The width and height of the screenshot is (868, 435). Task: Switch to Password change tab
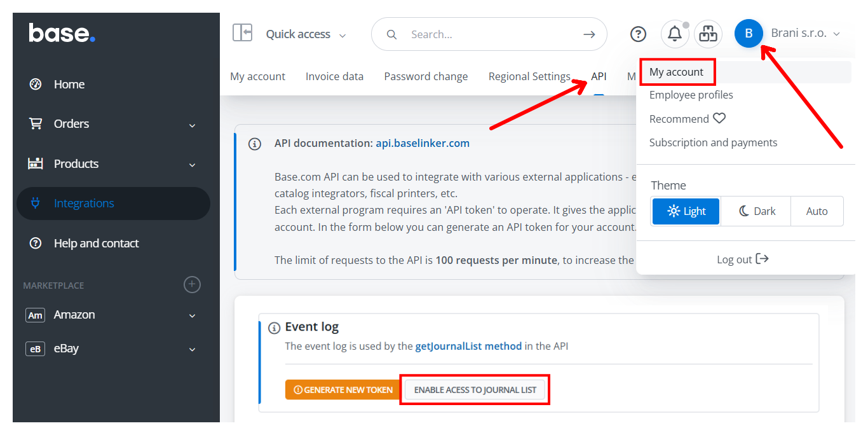pyautogui.click(x=426, y=76)
